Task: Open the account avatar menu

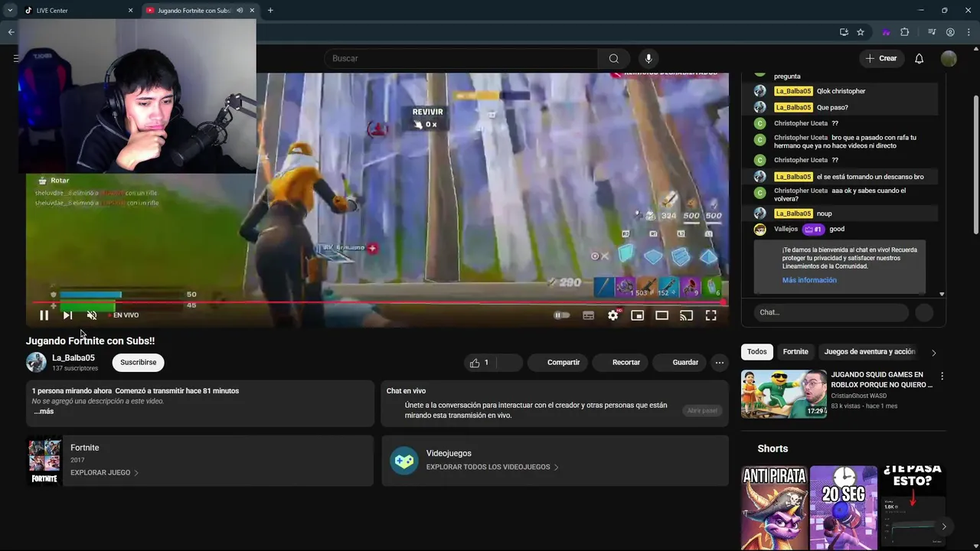Action: 949,59
